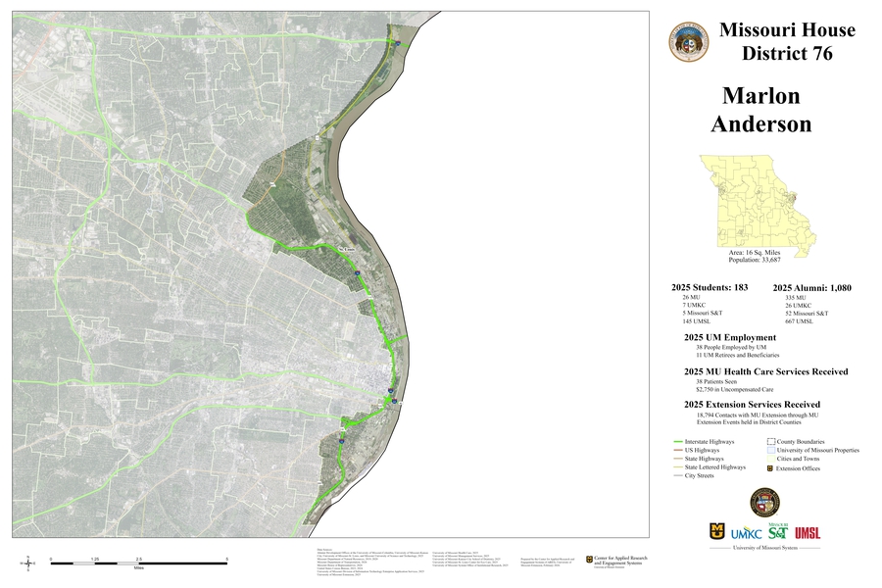Click the Marlon Anderson name heading
This screenshot has width=882, height=588.
[760, 110]
